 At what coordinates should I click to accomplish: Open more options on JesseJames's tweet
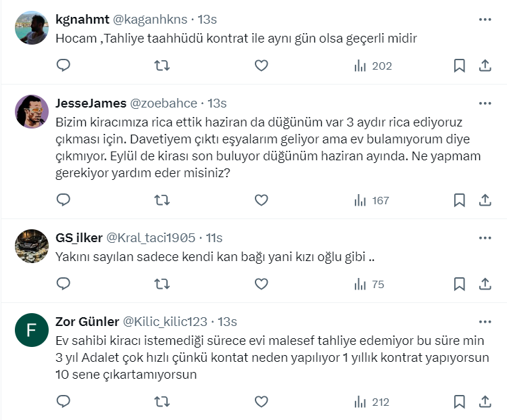pyautogui.click(x=485, y=103)
